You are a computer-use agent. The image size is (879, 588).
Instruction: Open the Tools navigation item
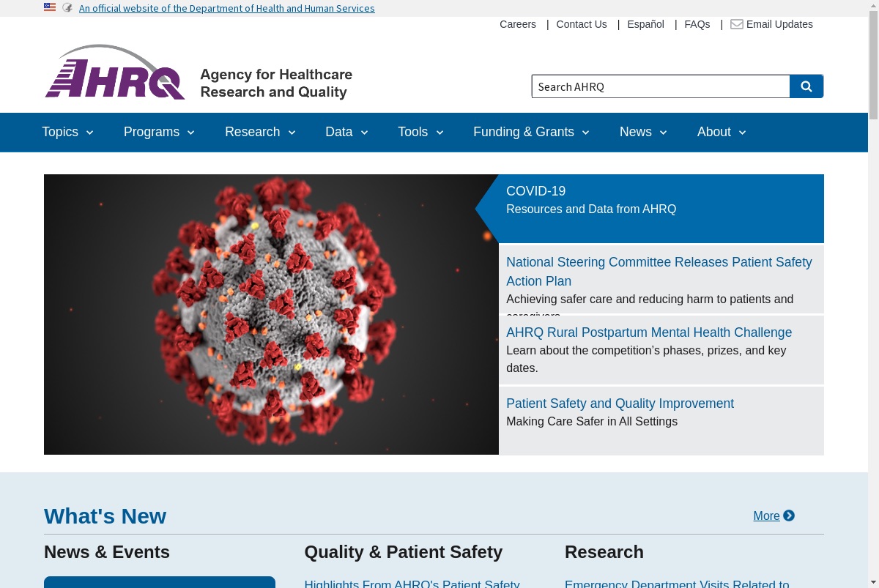click(x=412, y=132)
